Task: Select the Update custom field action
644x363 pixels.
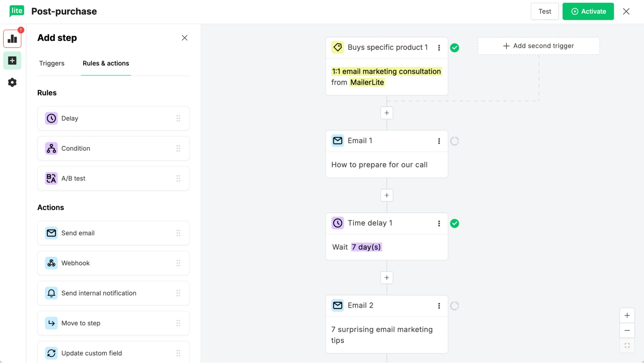Action: 113,353
